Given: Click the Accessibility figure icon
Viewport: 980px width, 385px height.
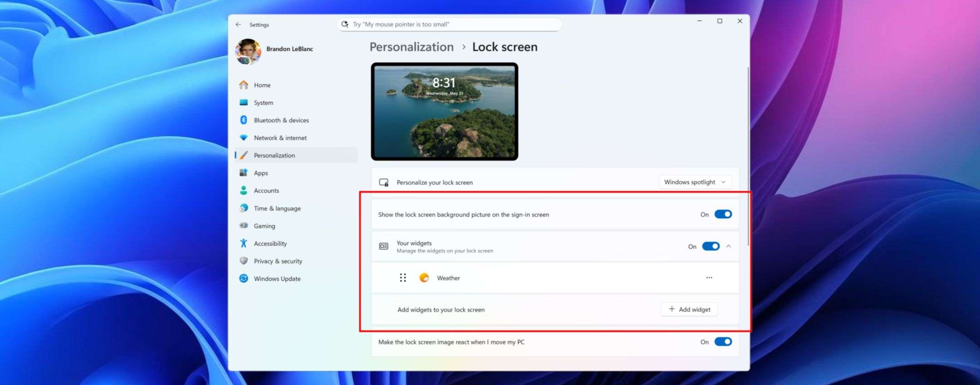Looking at the screenshot, I should pyautogui.click(x=244, y=243).
